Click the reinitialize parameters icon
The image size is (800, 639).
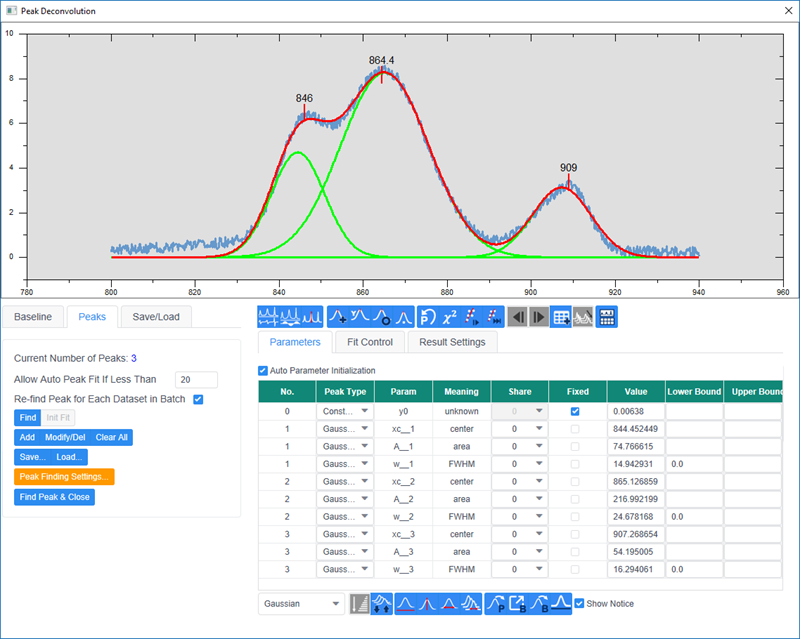pos(426,317)
